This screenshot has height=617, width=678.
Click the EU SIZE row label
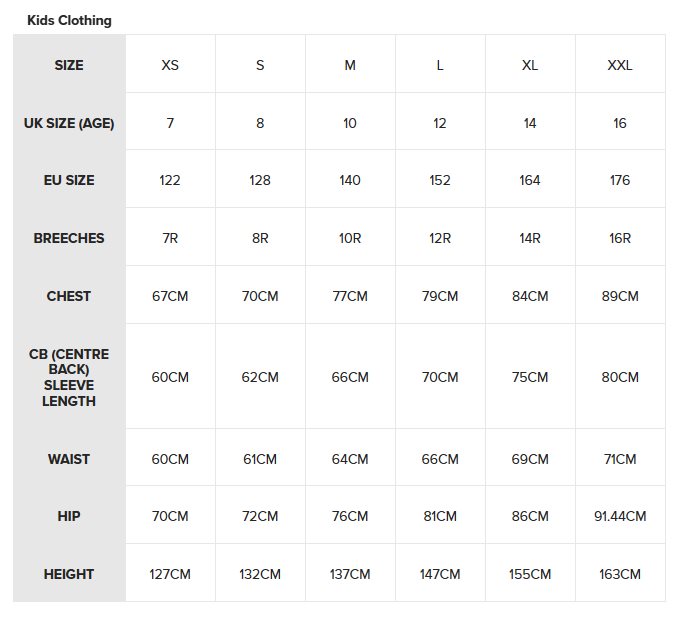pos(69,181)
